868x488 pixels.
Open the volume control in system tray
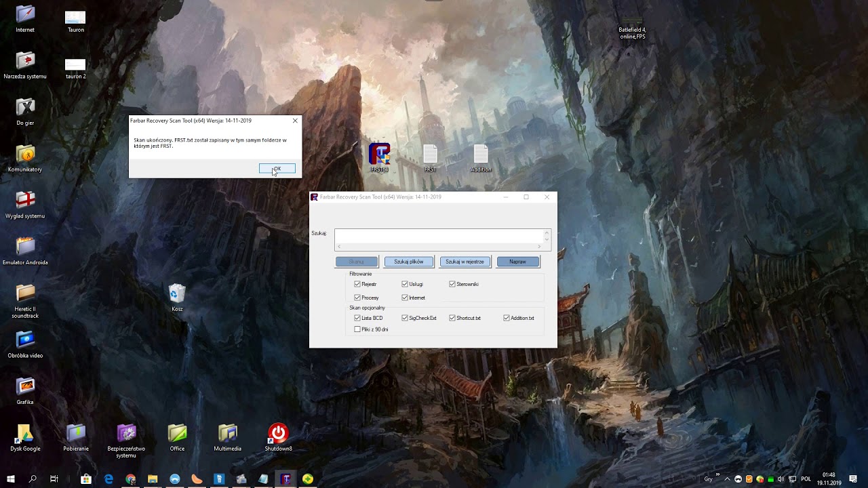tap(781, 479)
